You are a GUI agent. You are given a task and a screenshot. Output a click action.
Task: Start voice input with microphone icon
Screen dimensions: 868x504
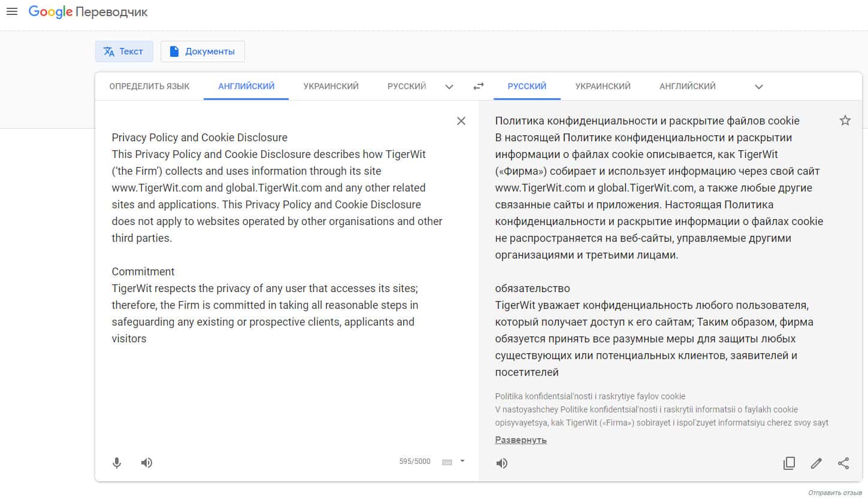(x=117, y=463)
